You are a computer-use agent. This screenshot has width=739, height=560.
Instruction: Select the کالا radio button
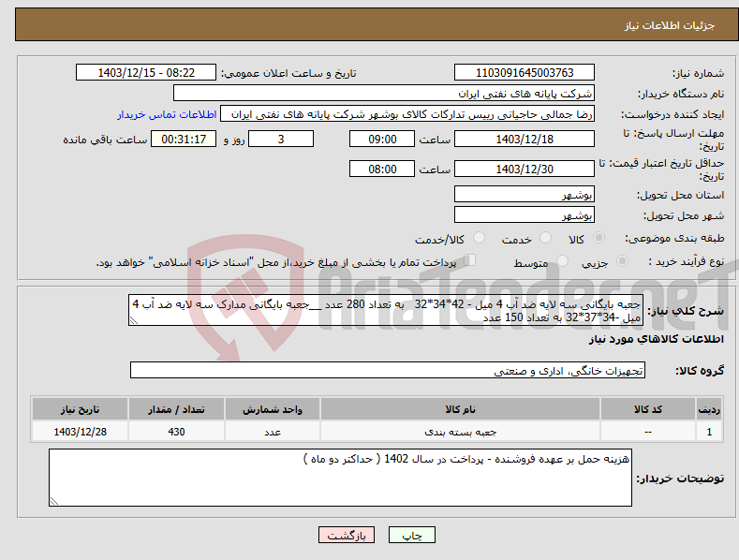coord(599,238)
